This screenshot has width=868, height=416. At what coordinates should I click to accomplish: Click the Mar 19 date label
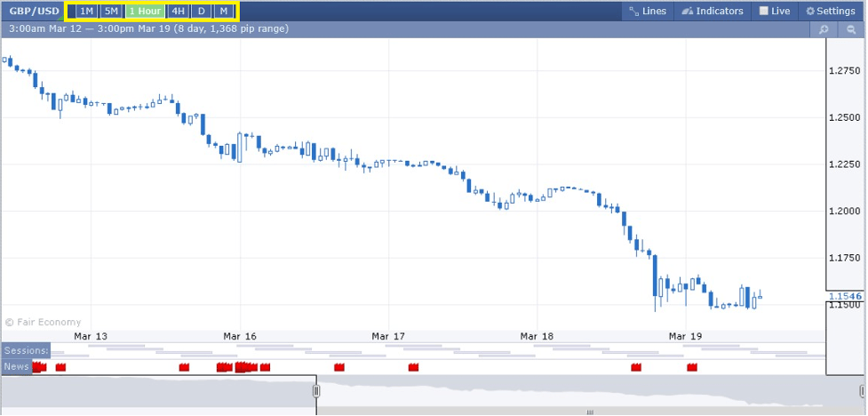click(685, 336)
